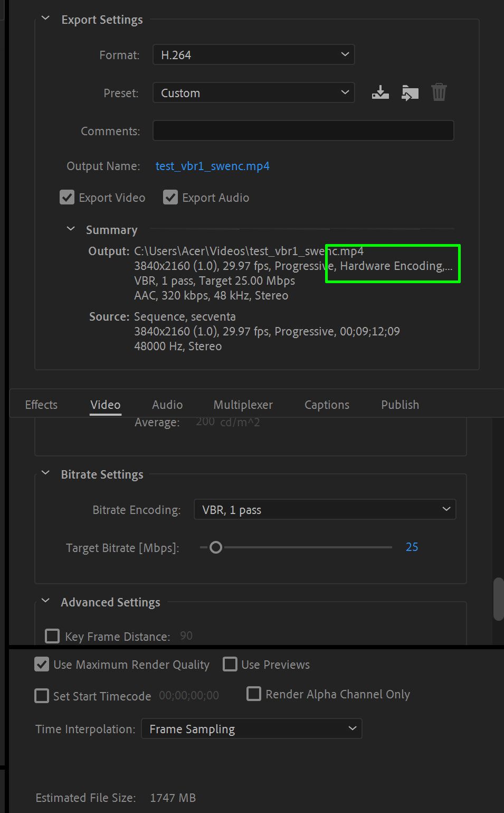
Task: Collapse the Summary section
Action: [71, 229]
